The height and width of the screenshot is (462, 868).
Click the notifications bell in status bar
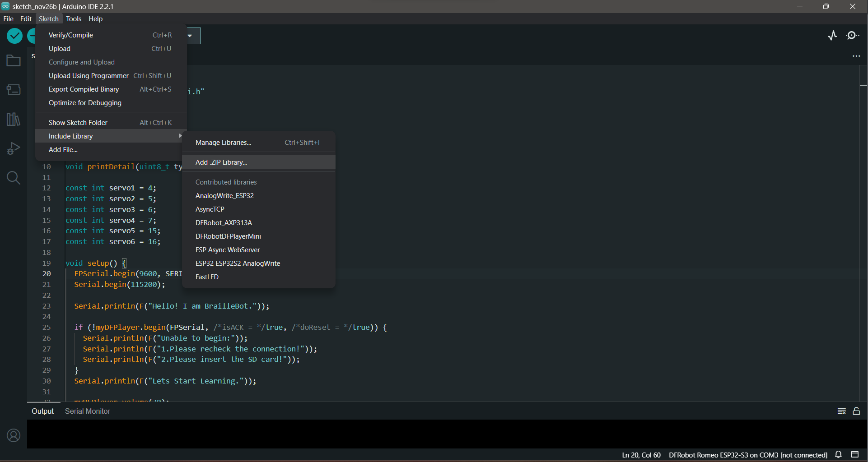(839, 455)
